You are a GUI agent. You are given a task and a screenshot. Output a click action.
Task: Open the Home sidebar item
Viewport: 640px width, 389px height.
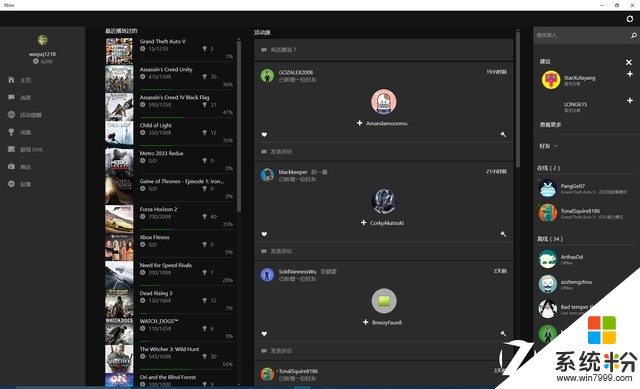coord(20,80)
